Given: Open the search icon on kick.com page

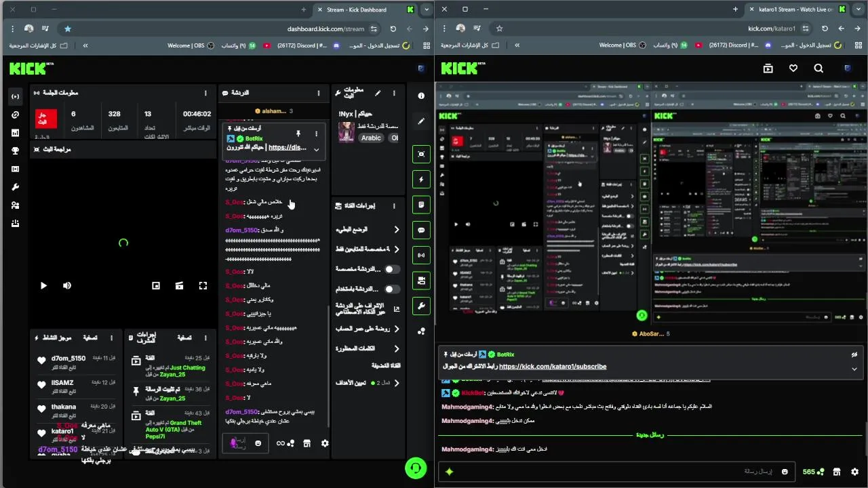Looking at the screenshot, I should click(x=818, y=68).
